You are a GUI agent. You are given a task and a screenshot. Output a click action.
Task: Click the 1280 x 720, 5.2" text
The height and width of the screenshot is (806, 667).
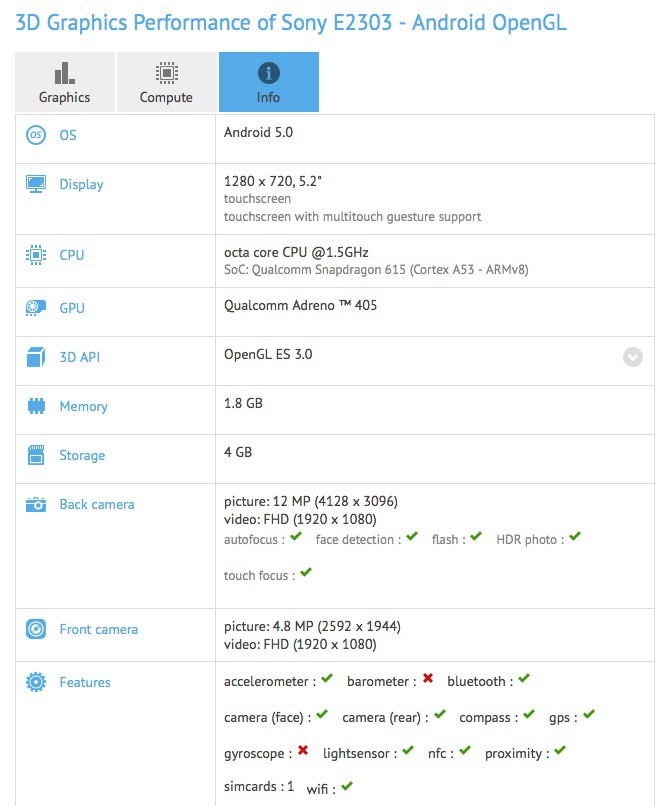273,181
